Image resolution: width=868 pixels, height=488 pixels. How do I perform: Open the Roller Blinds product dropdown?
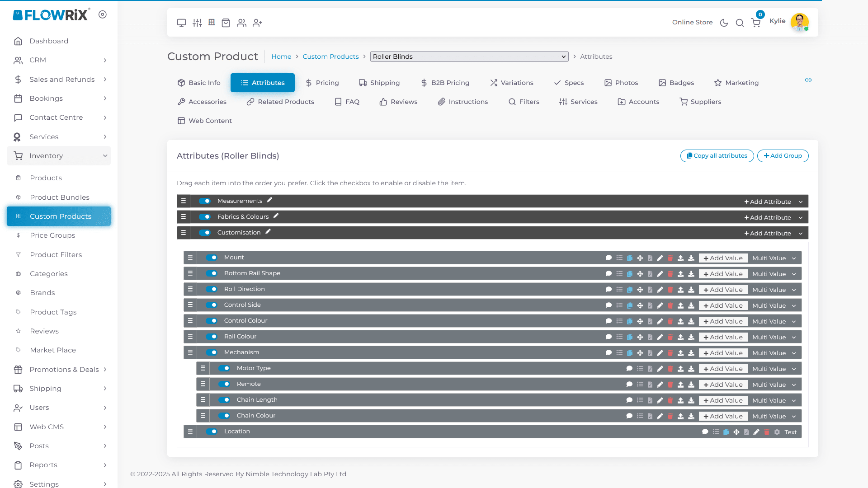469,56
